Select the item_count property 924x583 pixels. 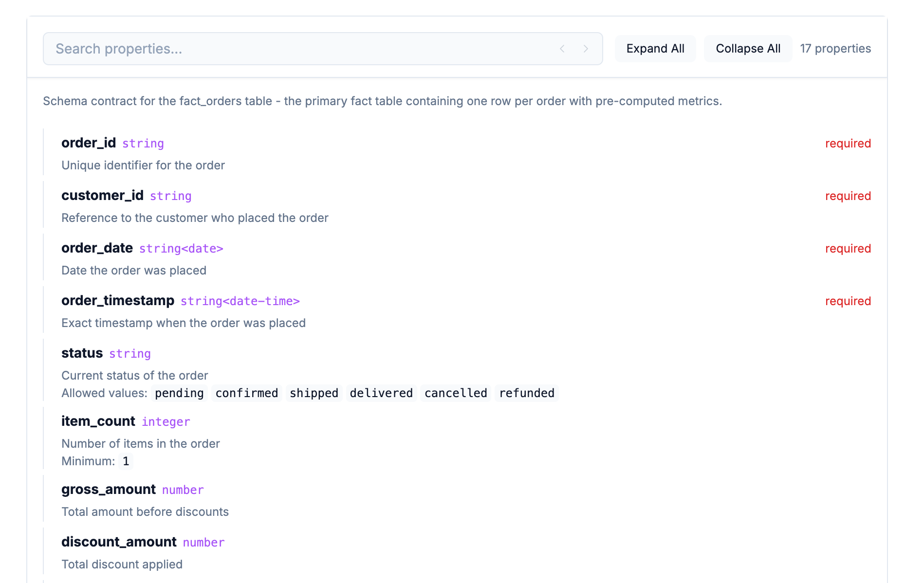[x=98, y=421]
